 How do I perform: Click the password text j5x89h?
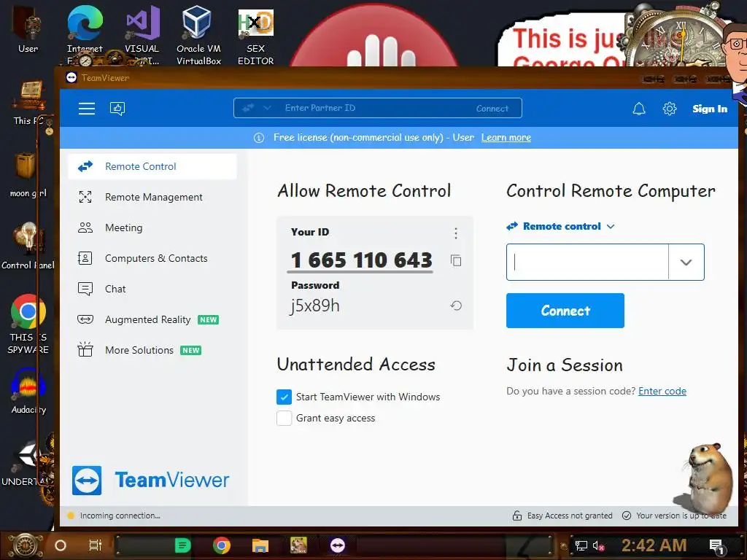click(315, 306)
